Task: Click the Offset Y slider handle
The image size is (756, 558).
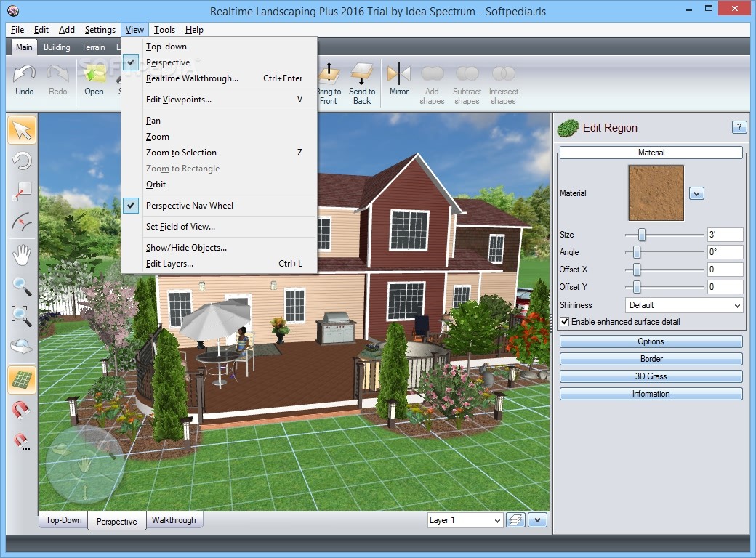Action: [x=637, y=287]
